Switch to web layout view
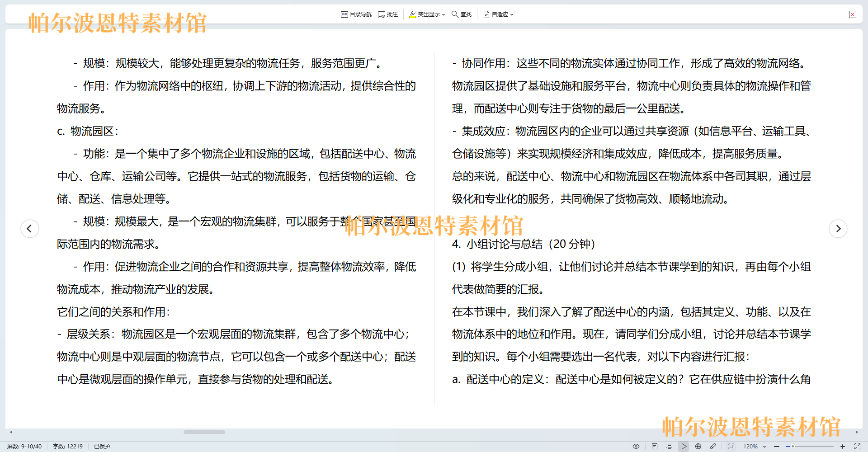The image size is (868, 452). (698, 446)
